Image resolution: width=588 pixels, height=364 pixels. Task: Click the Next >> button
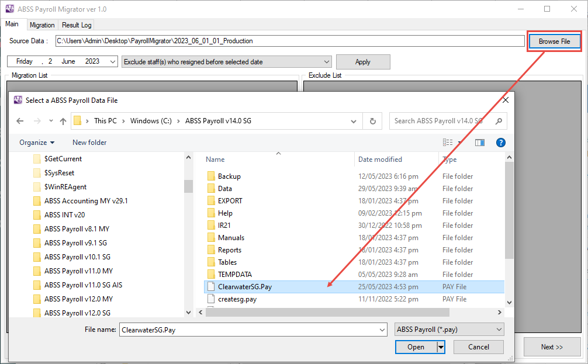[x=552, y=347]
